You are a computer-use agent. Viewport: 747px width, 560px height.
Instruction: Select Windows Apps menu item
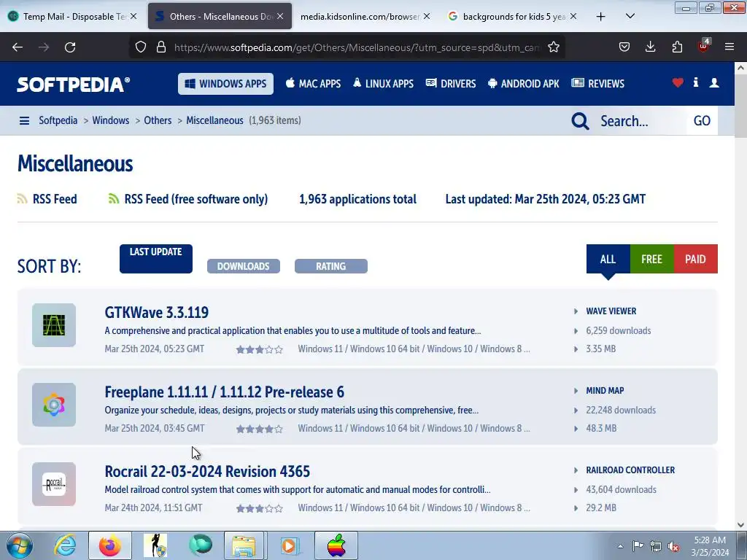coord(226,84)
